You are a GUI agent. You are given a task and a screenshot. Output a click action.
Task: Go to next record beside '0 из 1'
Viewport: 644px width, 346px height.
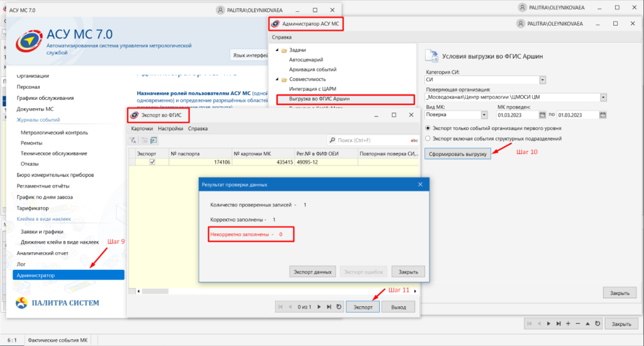click(x=319, y=307)
